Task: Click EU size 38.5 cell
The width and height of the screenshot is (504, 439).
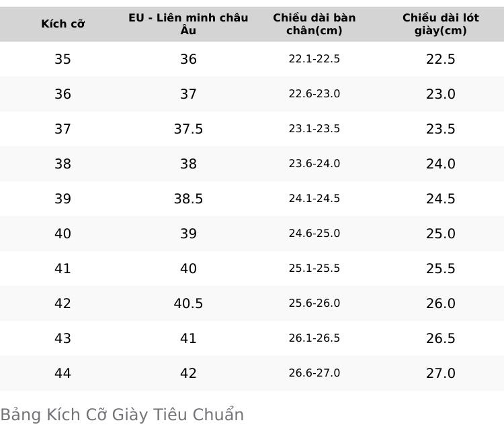Action: point(188,199)
